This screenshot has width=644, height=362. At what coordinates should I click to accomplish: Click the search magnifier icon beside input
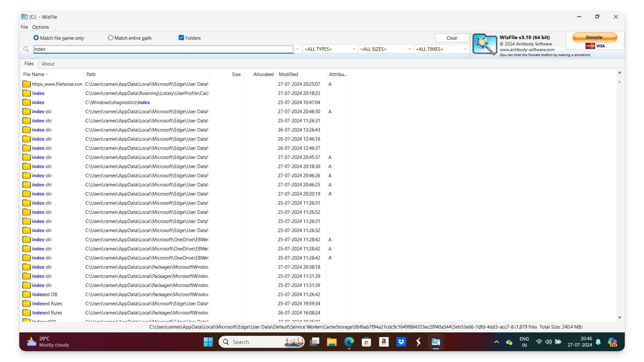(x=26, y=49)
